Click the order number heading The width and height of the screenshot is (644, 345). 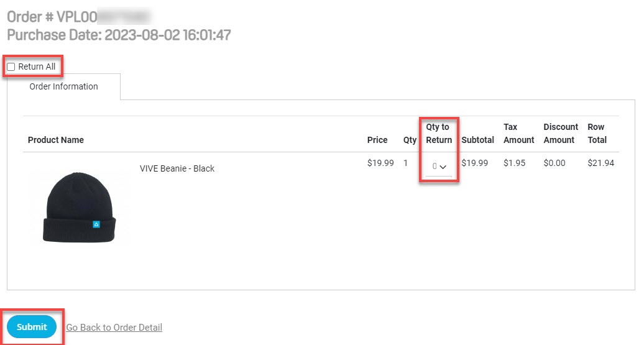(80, 17)
